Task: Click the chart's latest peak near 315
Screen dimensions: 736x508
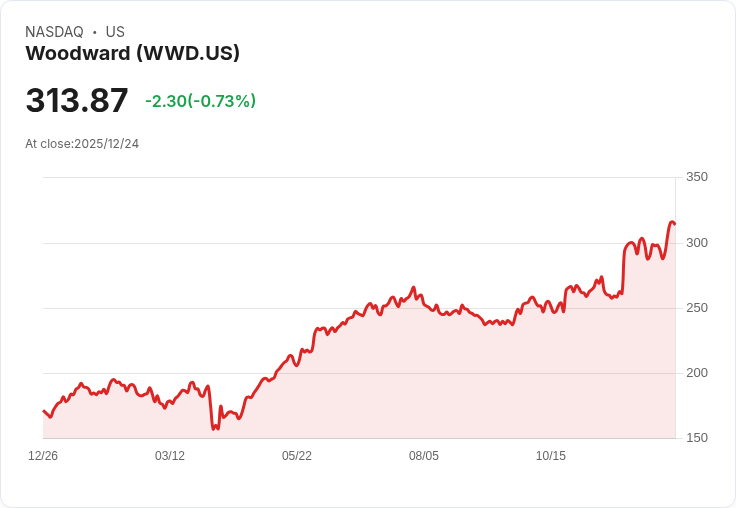Action: pos(672,223)
